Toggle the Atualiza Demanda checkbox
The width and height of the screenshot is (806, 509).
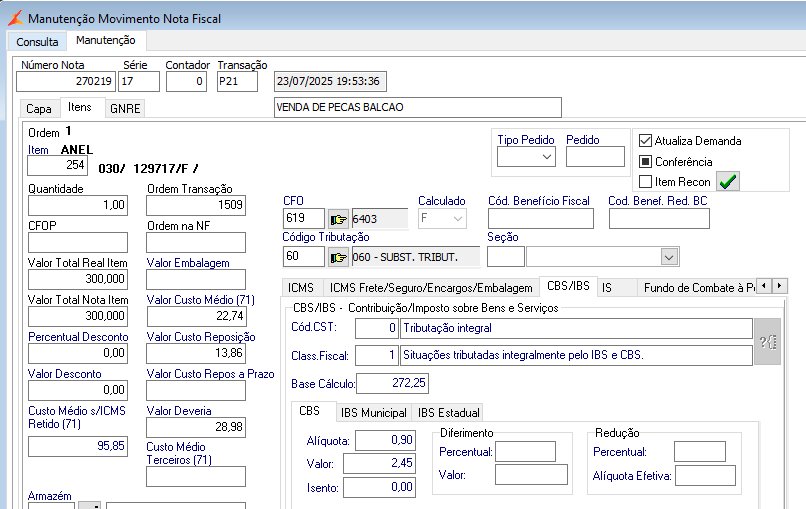pos(646,141)
